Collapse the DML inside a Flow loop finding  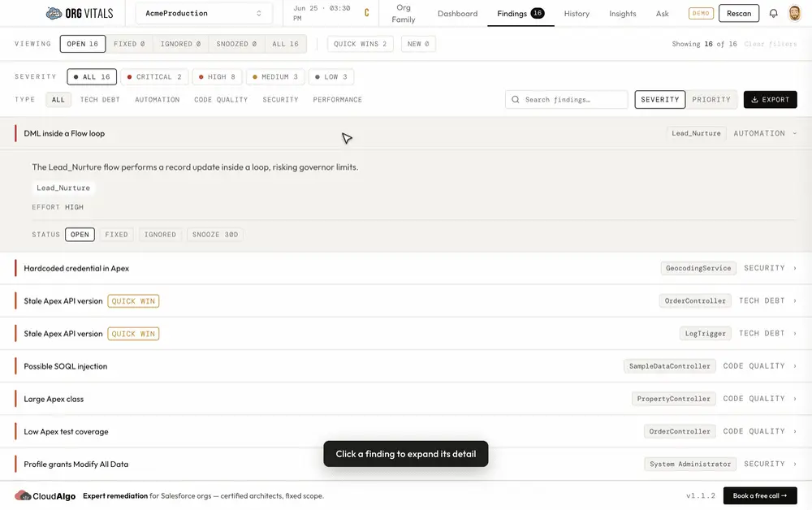point(794,133)
